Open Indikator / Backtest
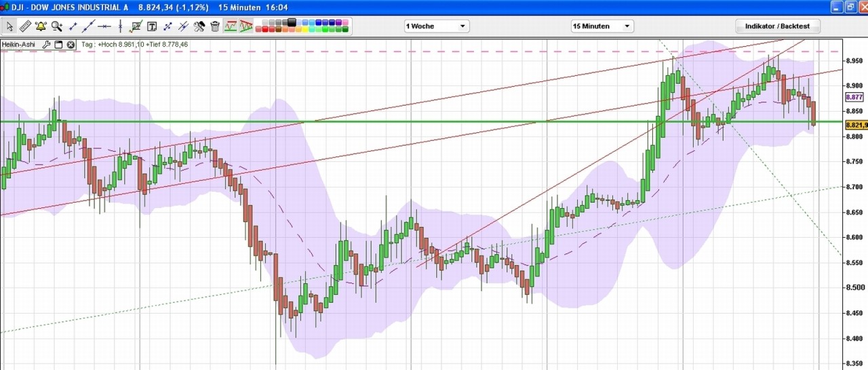This screenshot has height=370, width=868. point(778,26)
